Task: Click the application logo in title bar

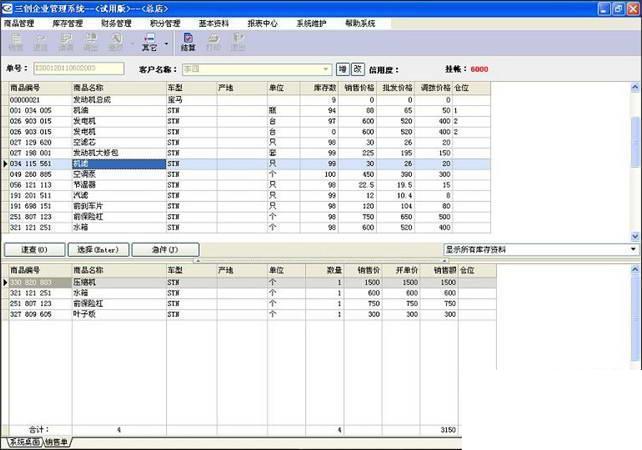Action: coord(7,8)
